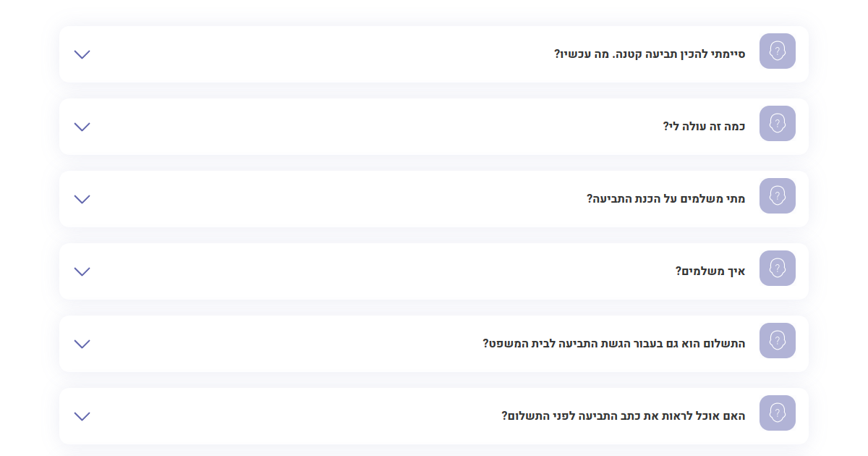Open the FAQ card about how to pay

coord(434,271)
